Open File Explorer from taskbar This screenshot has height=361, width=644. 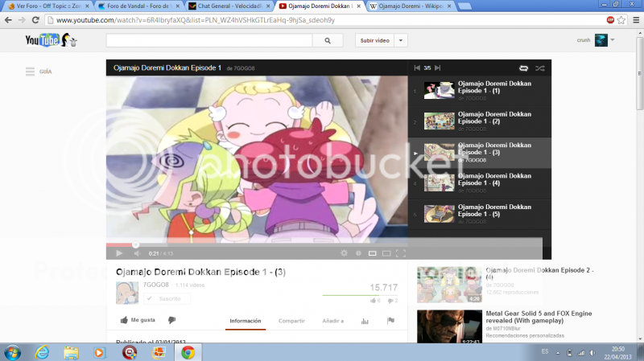(x=71, y=352)
